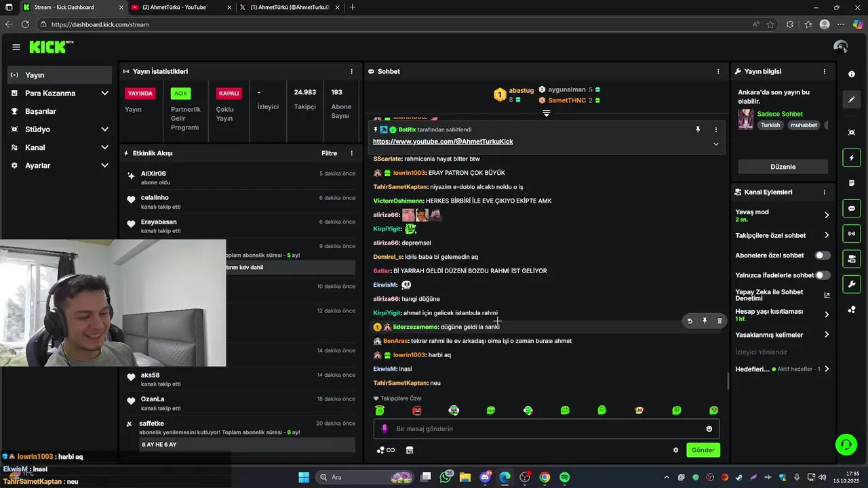Image resolution: width=868 pixels, height=488 pixels.
Task: Open Takipçilere özel sohbet settings
Action: pyautogui.click(x=783, y=235)
